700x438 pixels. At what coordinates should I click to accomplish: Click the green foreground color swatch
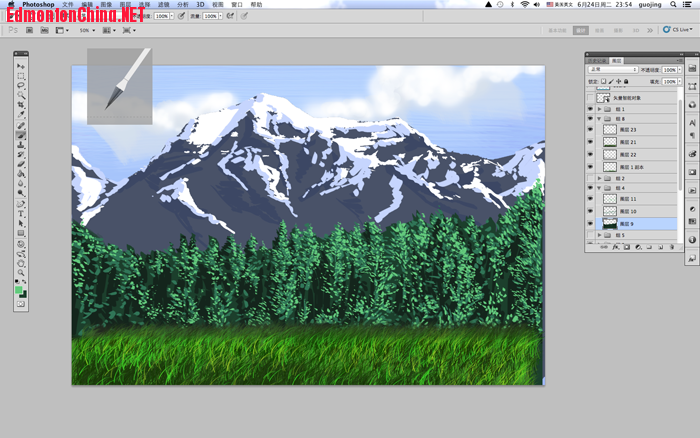point(19,289)
